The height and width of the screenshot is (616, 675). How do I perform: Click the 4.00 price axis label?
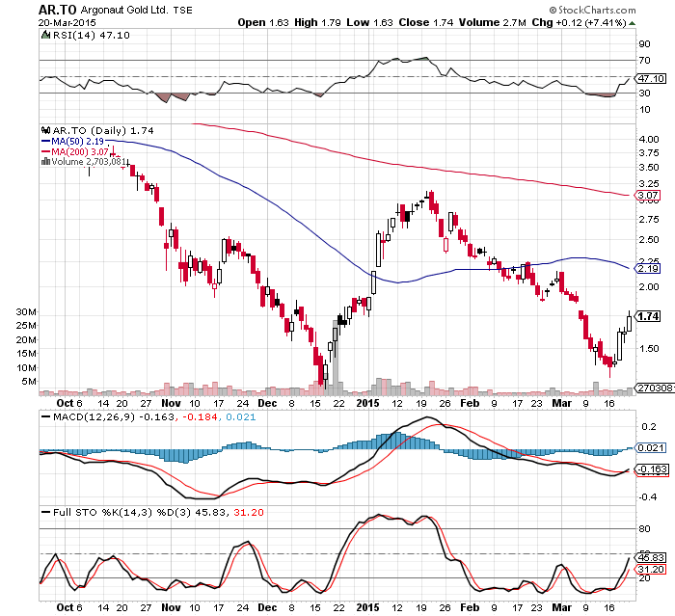[x=649, y=140]
